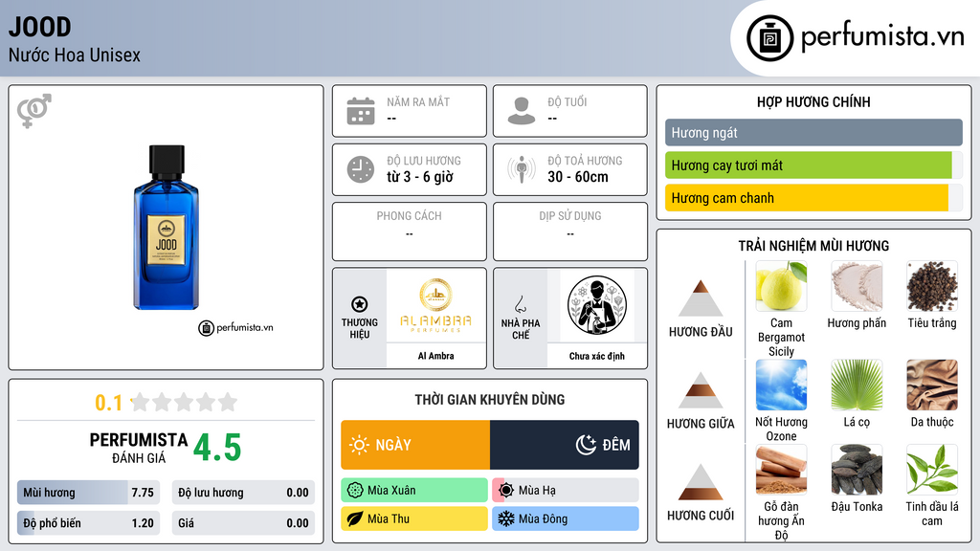The width and height of the screenshot is (980, 551).
Task: Click the Dịp sử dụng occasion card
Action: (570, 231)
